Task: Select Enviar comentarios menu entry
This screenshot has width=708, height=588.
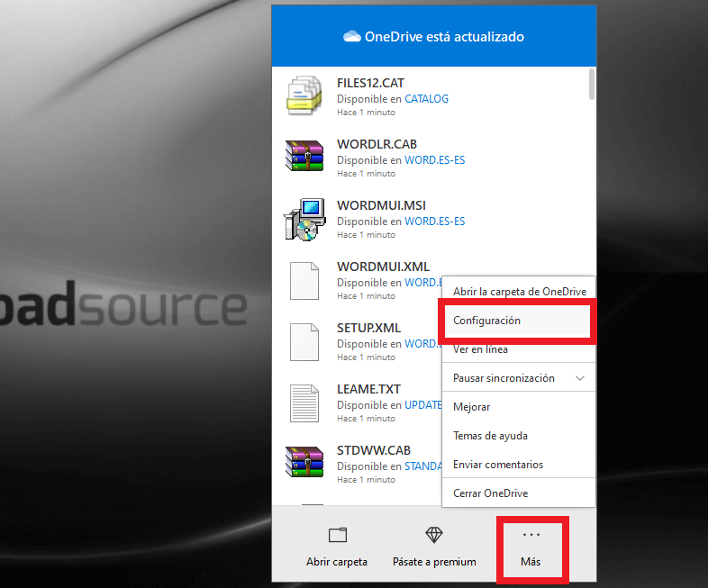Action: 519,465
